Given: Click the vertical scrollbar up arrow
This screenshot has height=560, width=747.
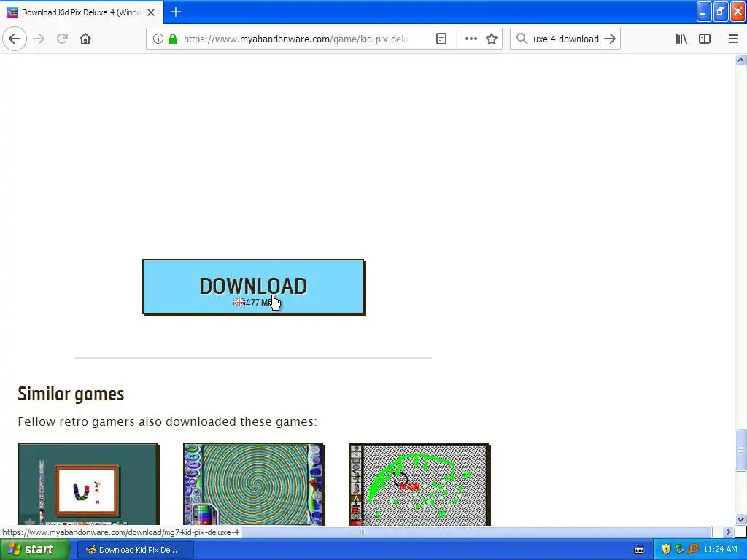Looking at the screenshot, I should 740,60.
